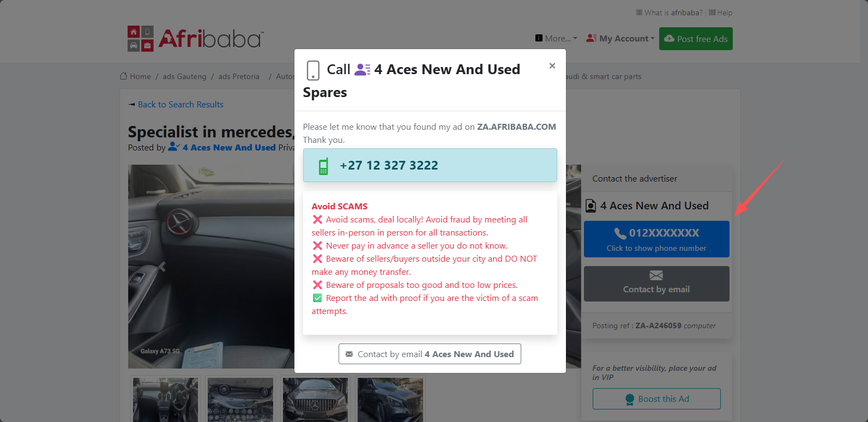Click the user icon beside My Account
This screenshot has height=422, width=868.
[591, 38]
